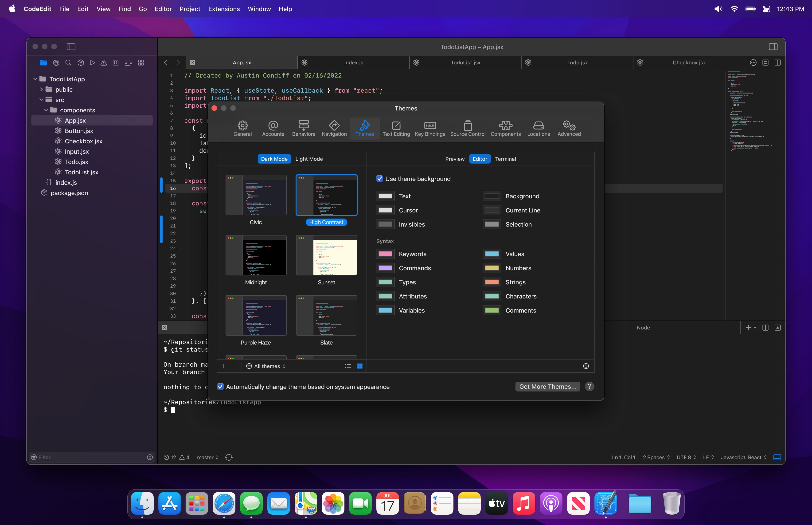Viewport: 812px width, 525px height.
Task: Open the Accounts settings pane
Action: [x=273, y=128]
